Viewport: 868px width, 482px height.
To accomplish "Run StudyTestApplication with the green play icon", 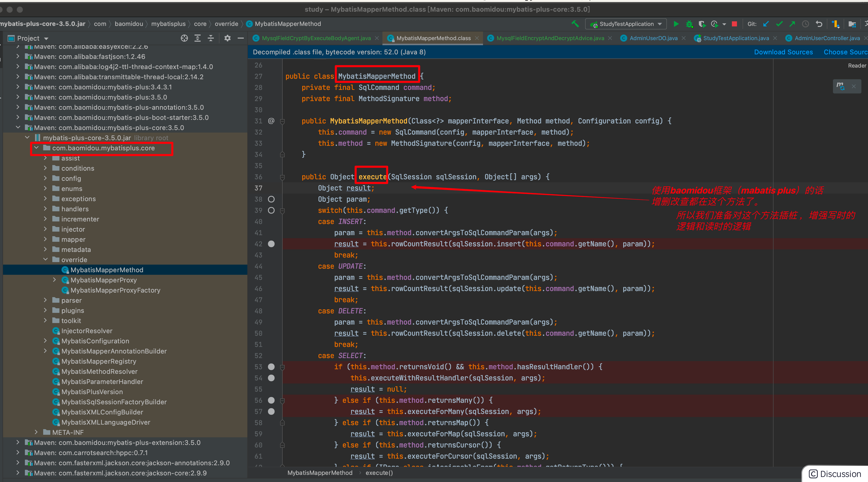I will [676, 24].
